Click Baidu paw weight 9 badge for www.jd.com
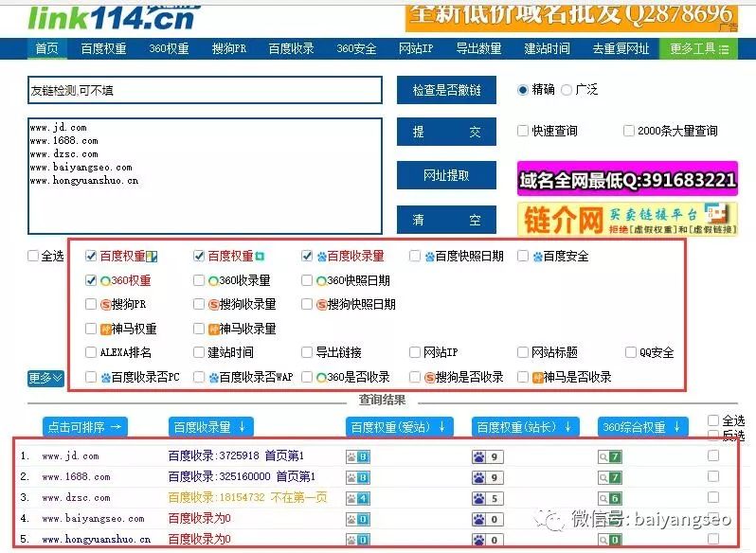Image resolution: width=756 pixels, height=553 pixels. coord(488,456)
